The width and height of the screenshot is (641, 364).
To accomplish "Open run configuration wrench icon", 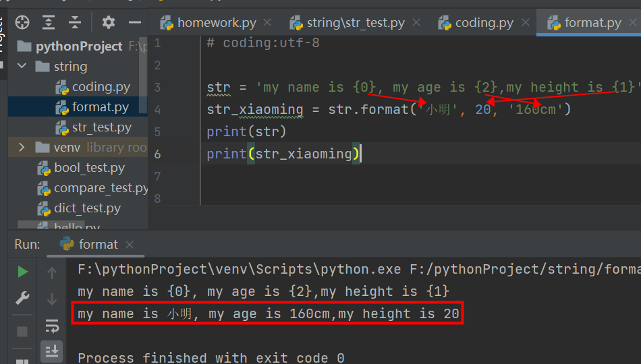I will pyautogui.click(x=22, y=298).
